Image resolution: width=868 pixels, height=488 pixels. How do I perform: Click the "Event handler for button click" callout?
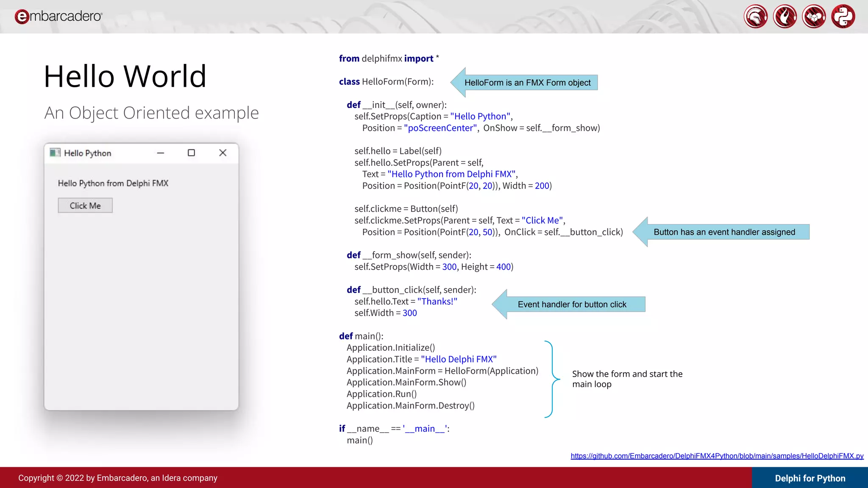pos(572,304)
